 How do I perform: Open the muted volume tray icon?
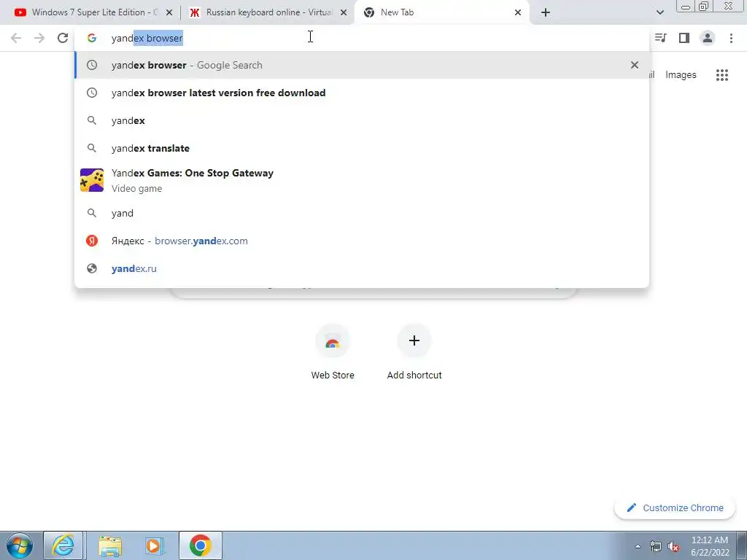(x=673, y=547)
